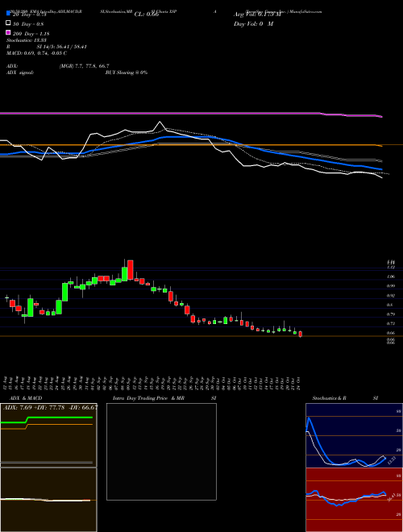Click the 0.99 price axis label
This screenshot has width=403, height=532.
click(391, 286)
